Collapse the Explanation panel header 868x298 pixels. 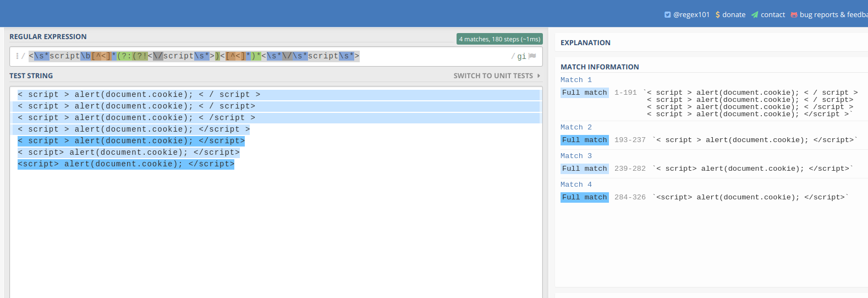585,43
